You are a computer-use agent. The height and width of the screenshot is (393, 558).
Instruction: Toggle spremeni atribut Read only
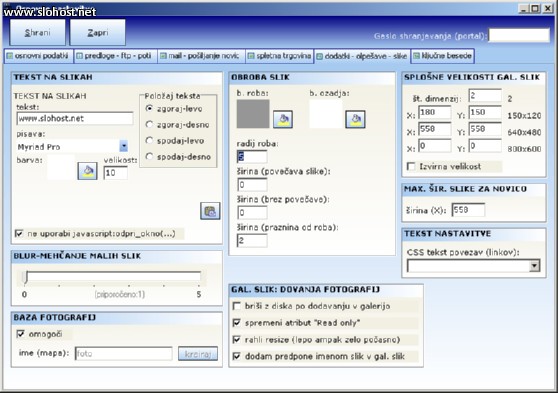[236, 323]
